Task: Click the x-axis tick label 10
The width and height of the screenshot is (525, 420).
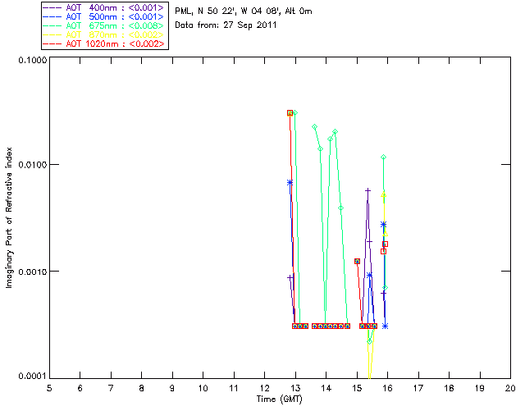Action: (203, 388)
